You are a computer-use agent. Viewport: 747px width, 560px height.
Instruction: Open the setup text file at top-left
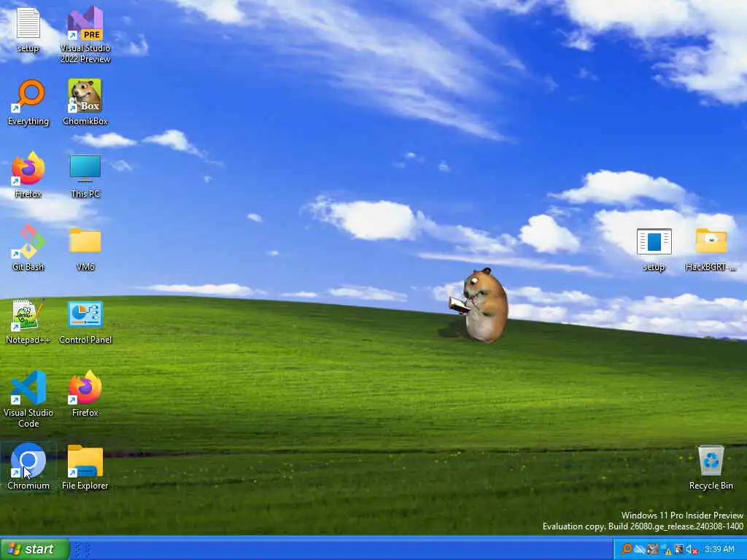click(x=28, y=30)
